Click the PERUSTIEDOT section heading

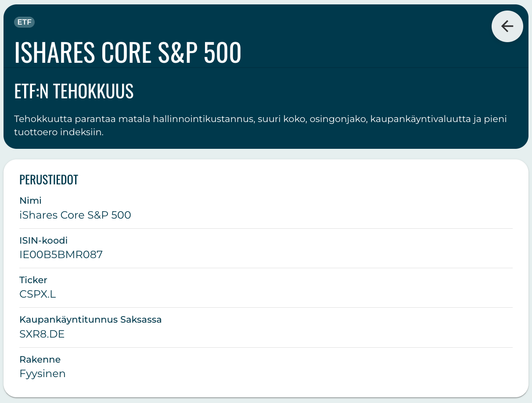click(49, 180)
